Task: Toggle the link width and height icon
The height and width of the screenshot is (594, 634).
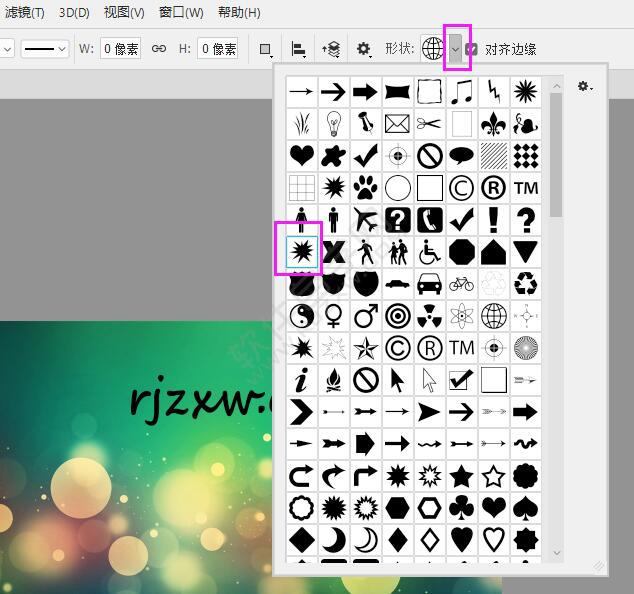Action: click(x=159, y=49)
